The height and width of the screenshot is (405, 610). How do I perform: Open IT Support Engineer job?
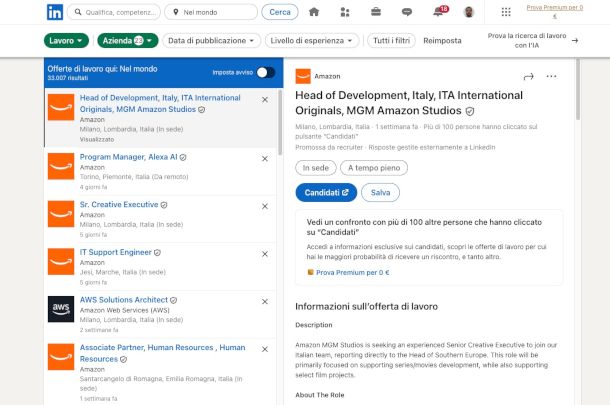point(116,252)
